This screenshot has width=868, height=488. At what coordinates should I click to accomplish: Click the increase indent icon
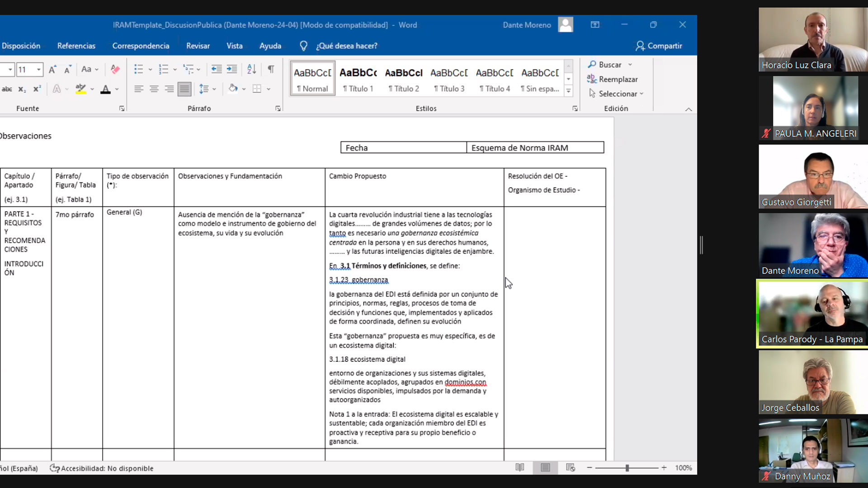point(232,69)
